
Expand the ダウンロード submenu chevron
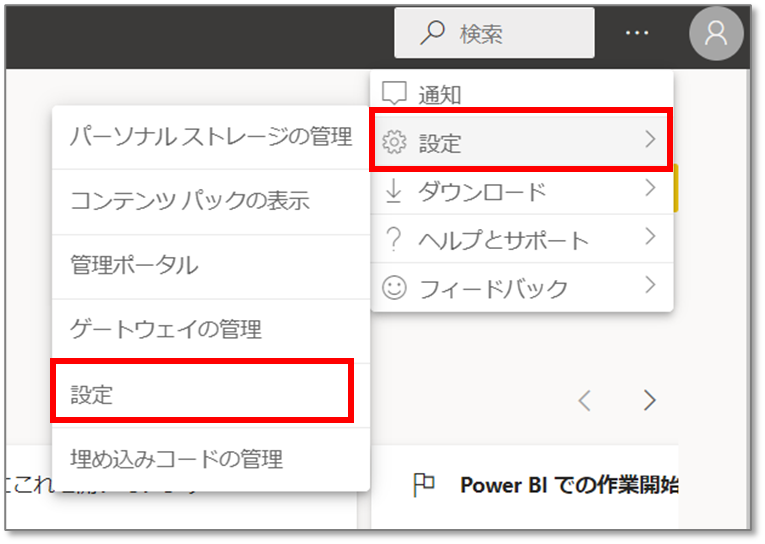click(650, 188)
